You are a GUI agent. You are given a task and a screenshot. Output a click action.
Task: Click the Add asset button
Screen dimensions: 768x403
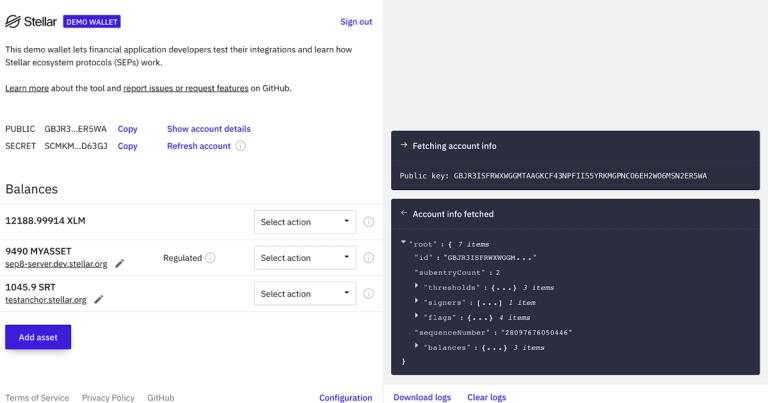coord(38,337)
